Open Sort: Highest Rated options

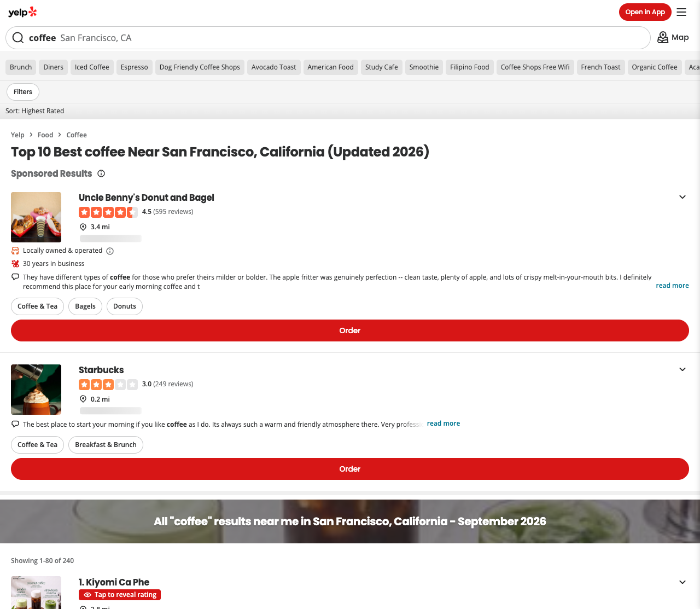tap(35, 111)
